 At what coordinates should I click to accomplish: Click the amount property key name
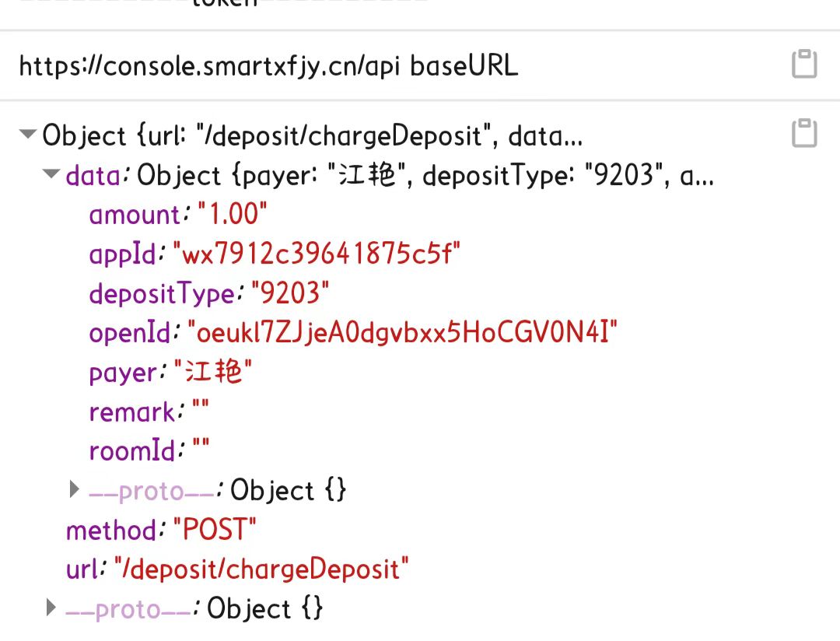[x=135, y=214]
